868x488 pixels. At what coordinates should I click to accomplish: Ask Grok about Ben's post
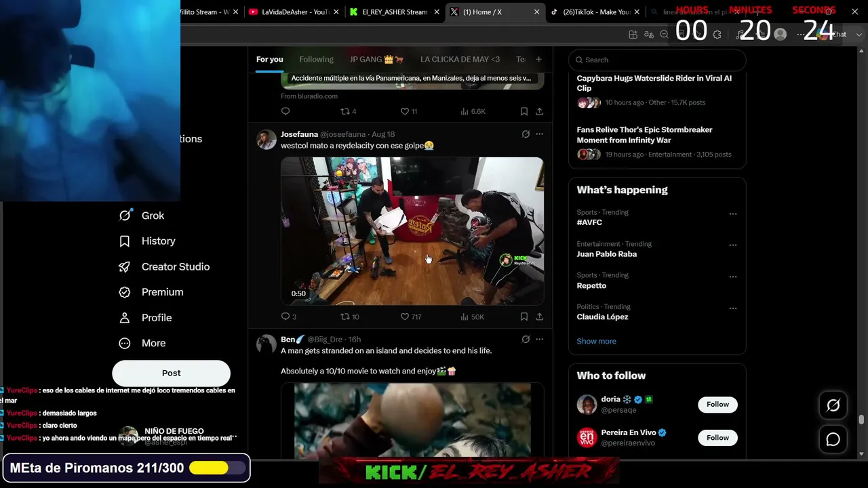click(526, 340)
